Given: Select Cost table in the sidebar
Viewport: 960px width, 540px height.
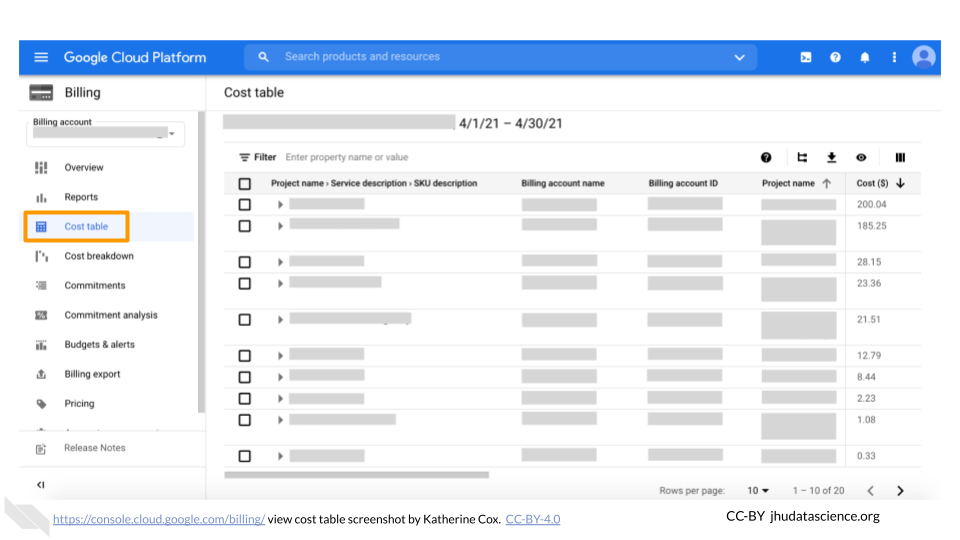Looking at the screenshot, I should [86, 227].
